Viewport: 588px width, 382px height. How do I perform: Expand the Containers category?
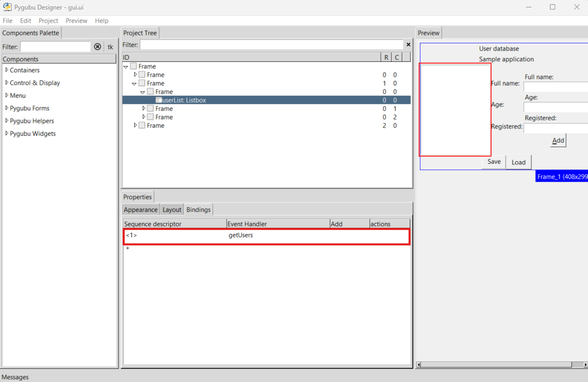[x=6, y=70]
